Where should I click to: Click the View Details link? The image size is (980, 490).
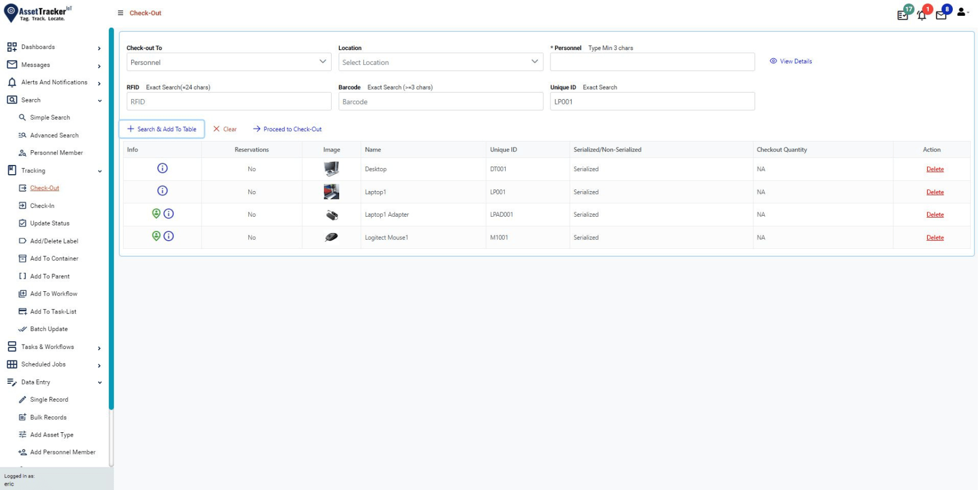[x=791, y=61]
